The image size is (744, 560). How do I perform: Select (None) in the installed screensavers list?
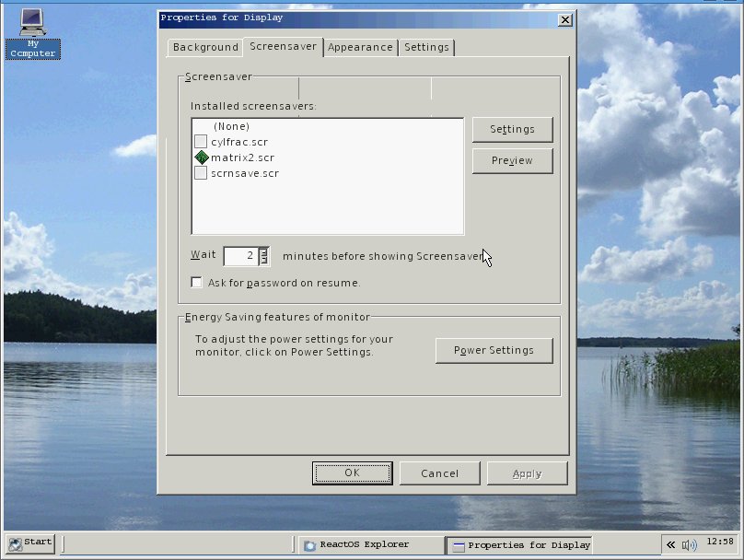click(231, 126)
